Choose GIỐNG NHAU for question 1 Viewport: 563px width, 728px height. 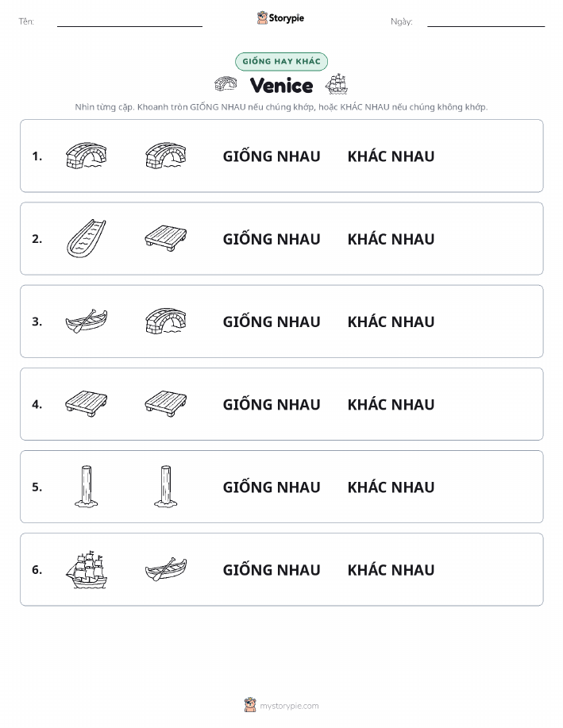272,156
